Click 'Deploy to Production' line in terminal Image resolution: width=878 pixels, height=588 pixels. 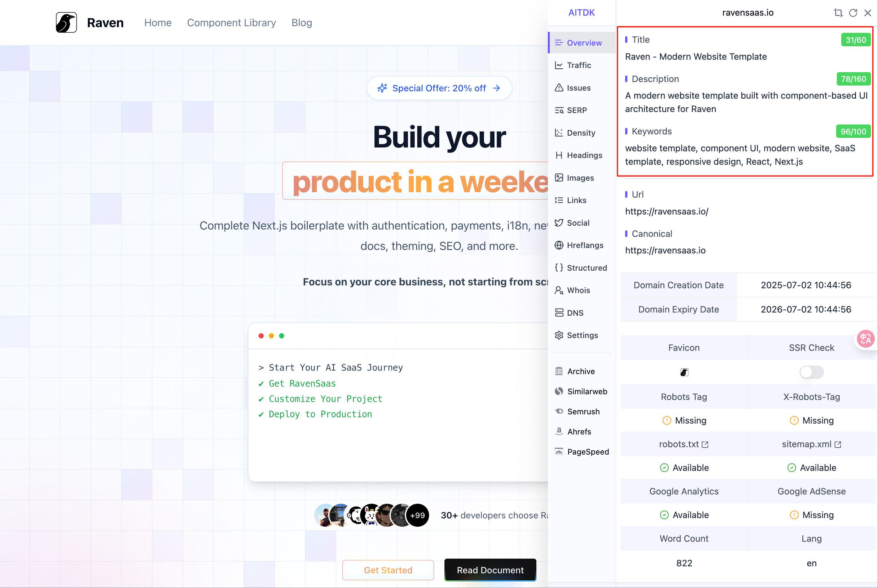(x=320, y=414)
